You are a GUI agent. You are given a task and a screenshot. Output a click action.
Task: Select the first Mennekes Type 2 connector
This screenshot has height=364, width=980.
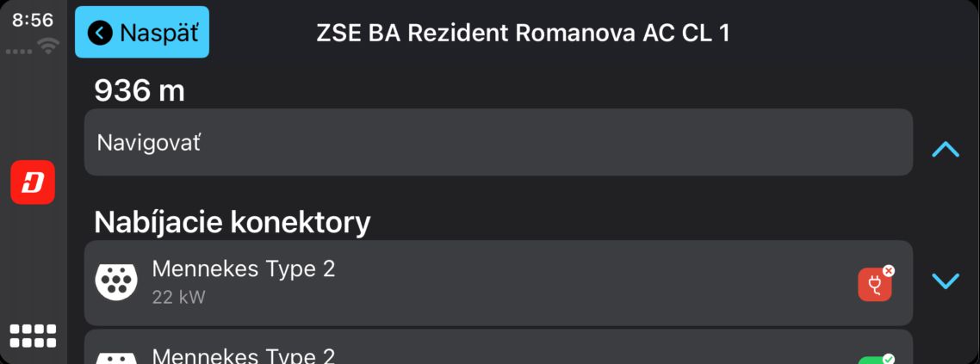click(x=498, y=283)
